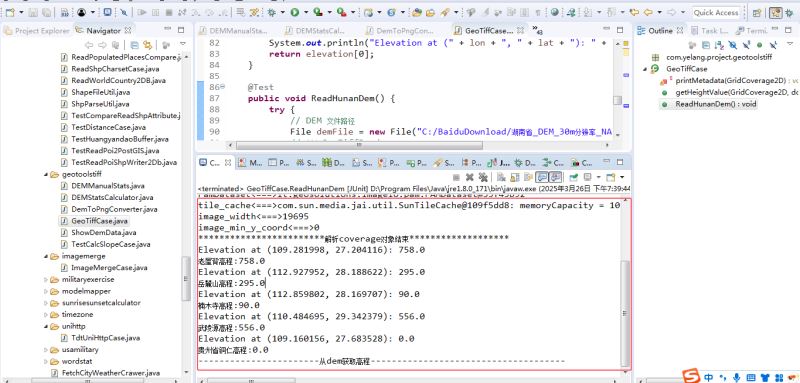Image resolution: width=800 pixels, height=383 pixels.
Task: Click the New file wizard icon
Action: 10,12
